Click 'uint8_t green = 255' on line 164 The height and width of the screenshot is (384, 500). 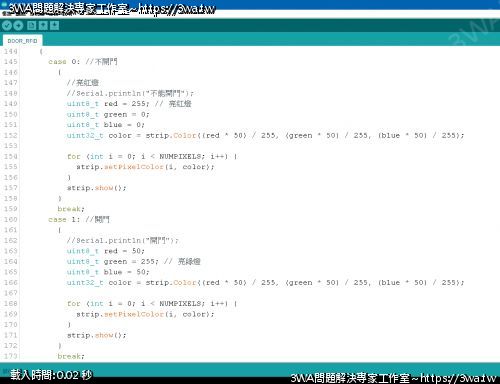click(x=112, y=261)
